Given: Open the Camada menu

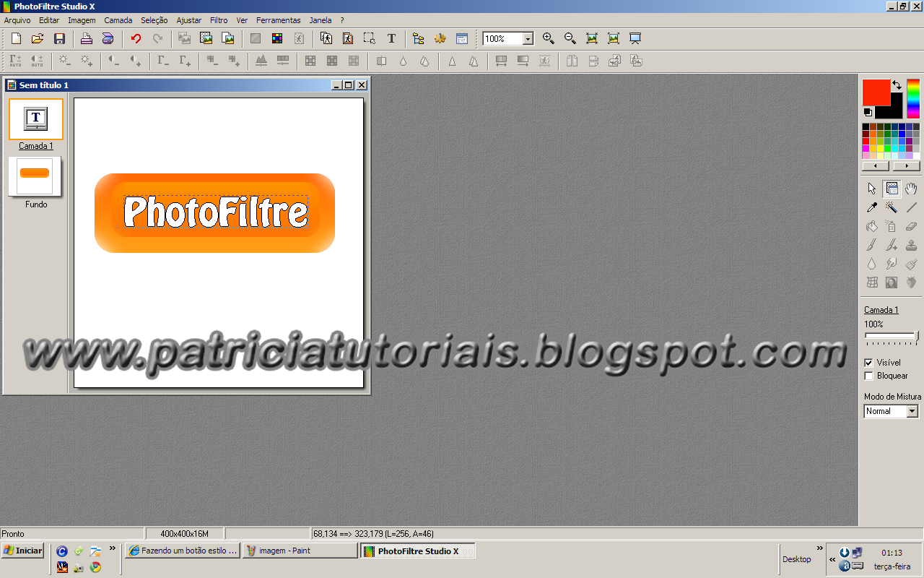Looking at the screenshot, I should (118, 20).
